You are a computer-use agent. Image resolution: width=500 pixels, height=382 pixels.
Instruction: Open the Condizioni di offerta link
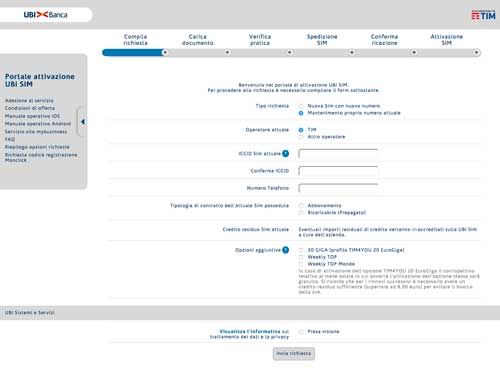tap(30, 108)
